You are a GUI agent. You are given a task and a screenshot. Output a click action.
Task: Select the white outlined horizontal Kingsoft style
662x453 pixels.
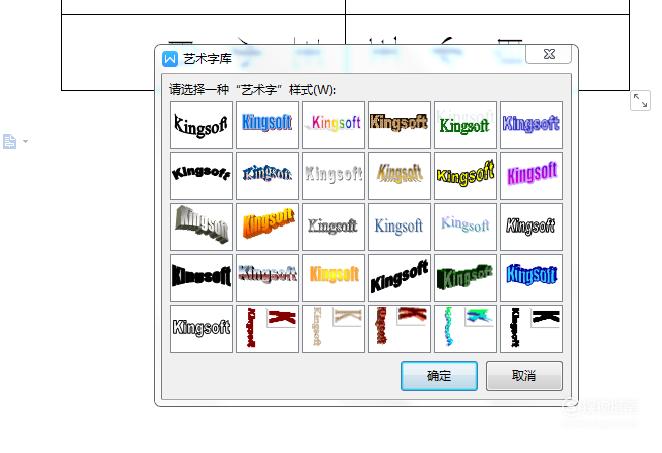coord(201,329)
